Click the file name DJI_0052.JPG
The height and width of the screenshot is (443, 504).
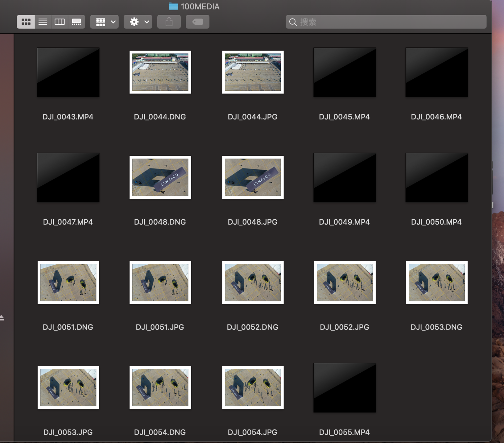point(344,327)
